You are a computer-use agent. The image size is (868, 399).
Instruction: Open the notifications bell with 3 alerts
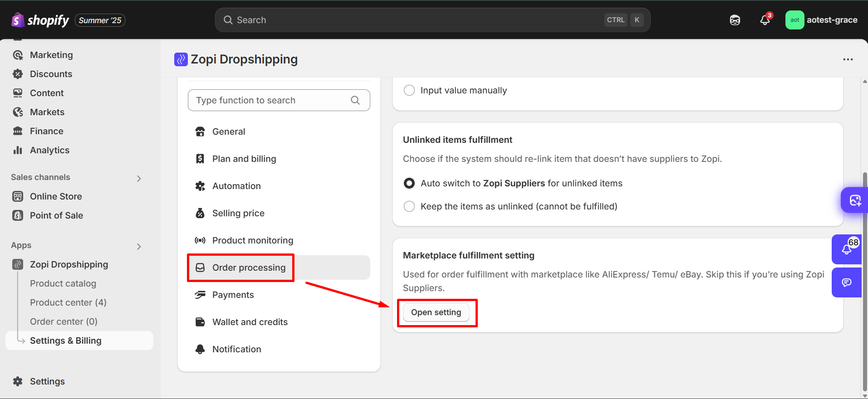[x=765, y=20]
